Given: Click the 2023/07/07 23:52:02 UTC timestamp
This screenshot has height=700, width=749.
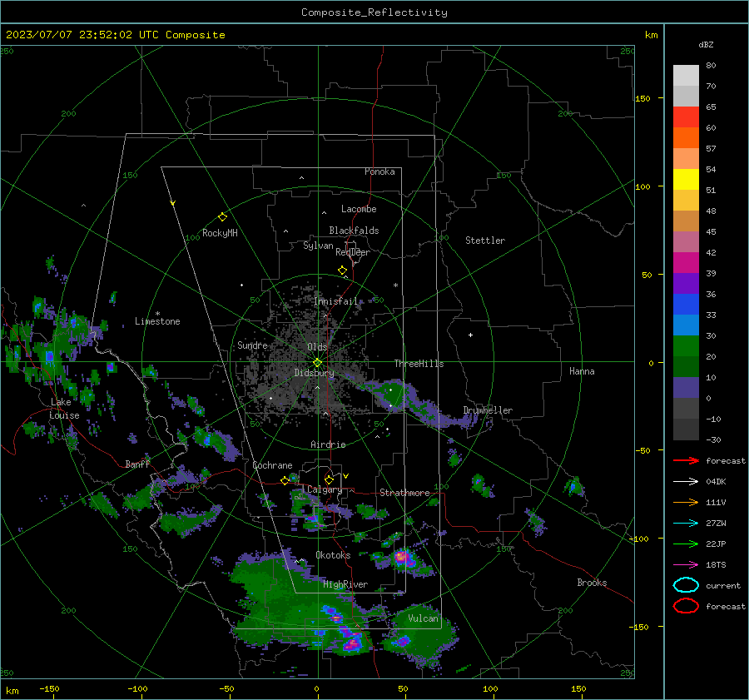Looking at the screenshot, I should coord(82,35).
